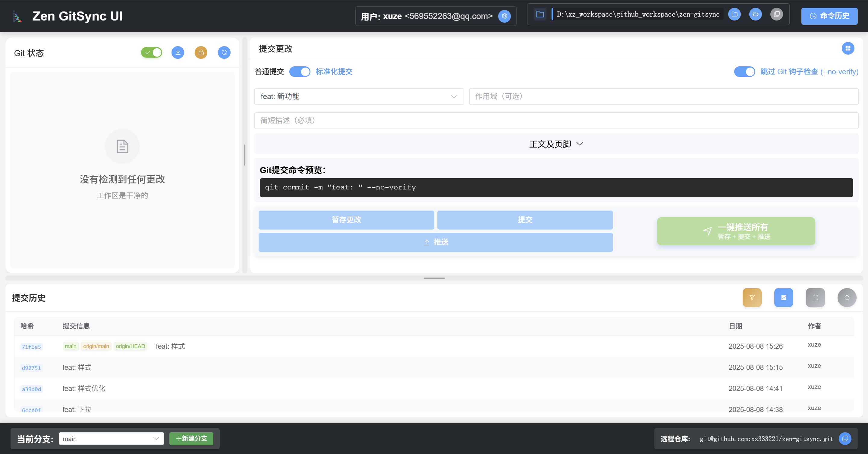
Task: Expand commit history to fullscreen via frame icon
Action: click(815, 297)
